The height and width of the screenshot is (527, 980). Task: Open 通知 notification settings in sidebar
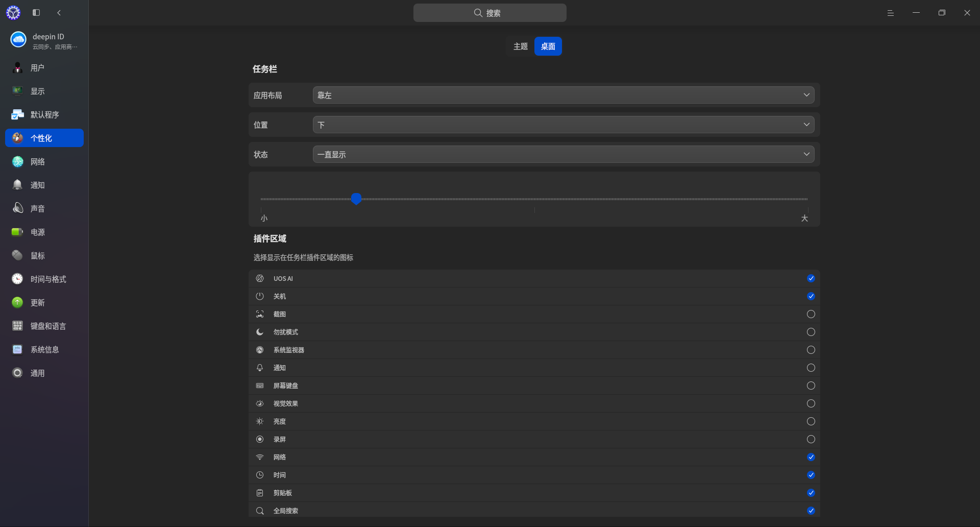tap(44, 185)
